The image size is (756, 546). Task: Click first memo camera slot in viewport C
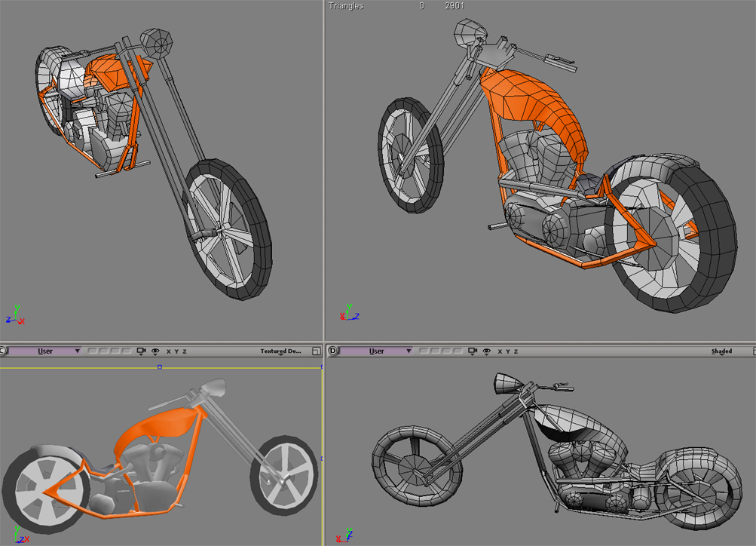pos(92,351)
